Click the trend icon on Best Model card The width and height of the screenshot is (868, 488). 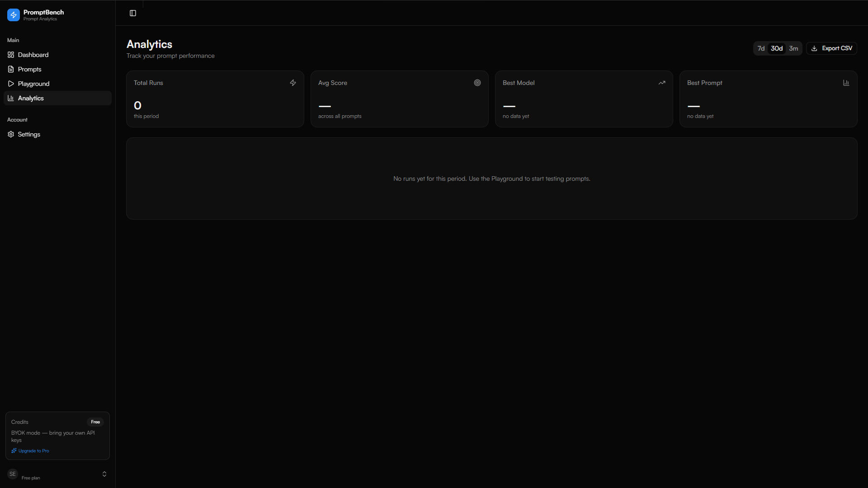662,83
